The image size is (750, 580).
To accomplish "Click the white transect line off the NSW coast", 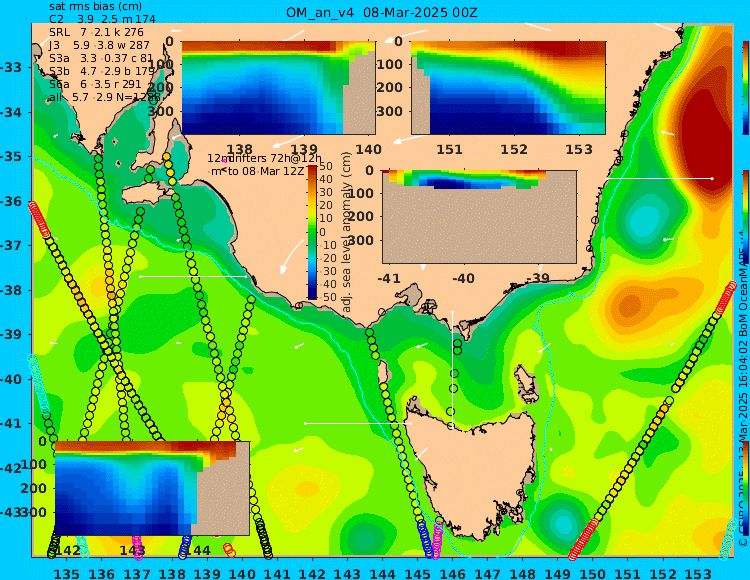I will 659,178.
